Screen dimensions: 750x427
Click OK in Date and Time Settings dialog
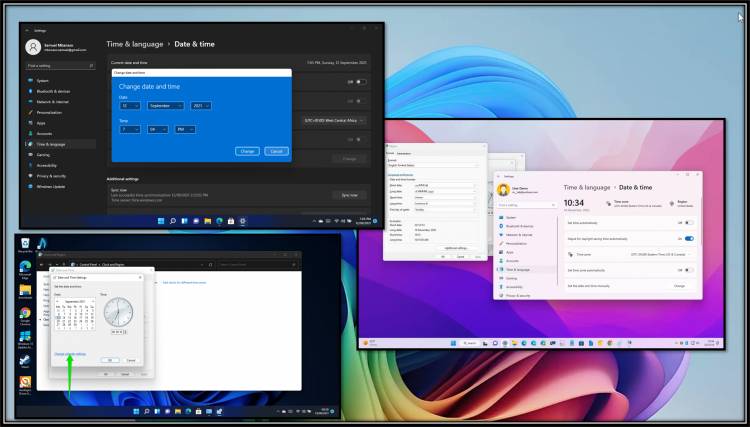pyautogui.click(x=110, y=360)
